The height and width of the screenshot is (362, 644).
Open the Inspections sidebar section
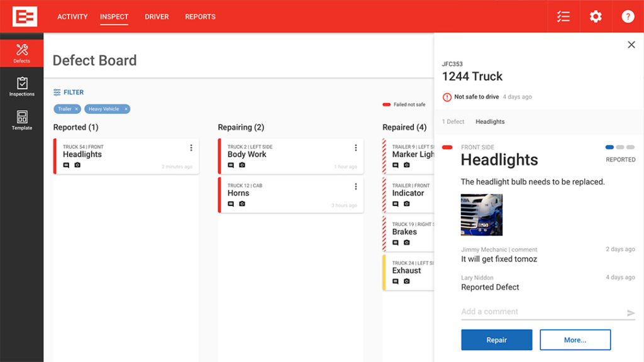[x=21, y=87]
